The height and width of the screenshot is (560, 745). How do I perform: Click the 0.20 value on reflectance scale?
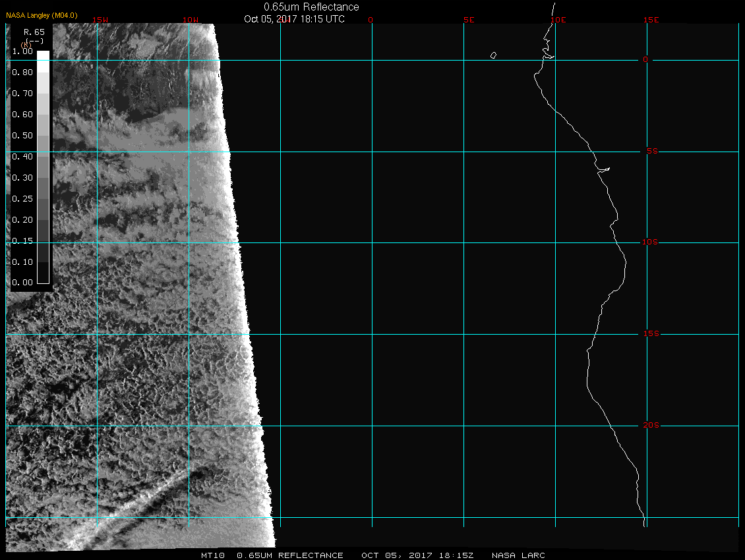[22, 220]
